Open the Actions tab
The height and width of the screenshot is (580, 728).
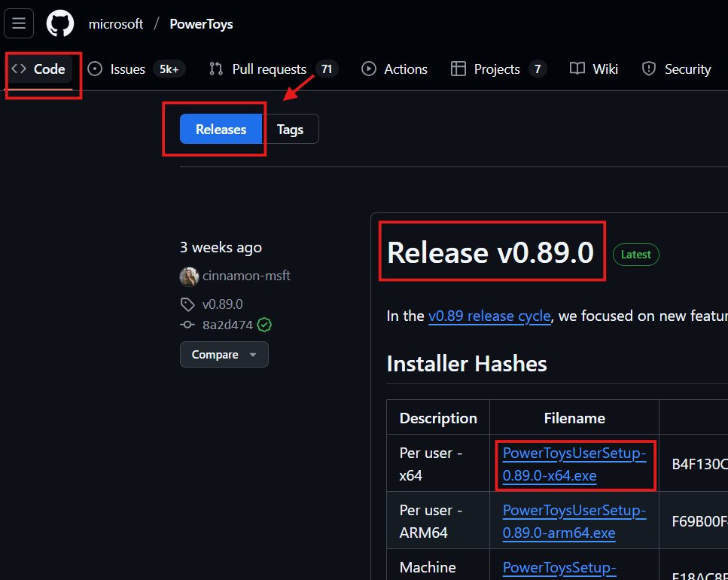pyautogui.click(x=394, y=69)
